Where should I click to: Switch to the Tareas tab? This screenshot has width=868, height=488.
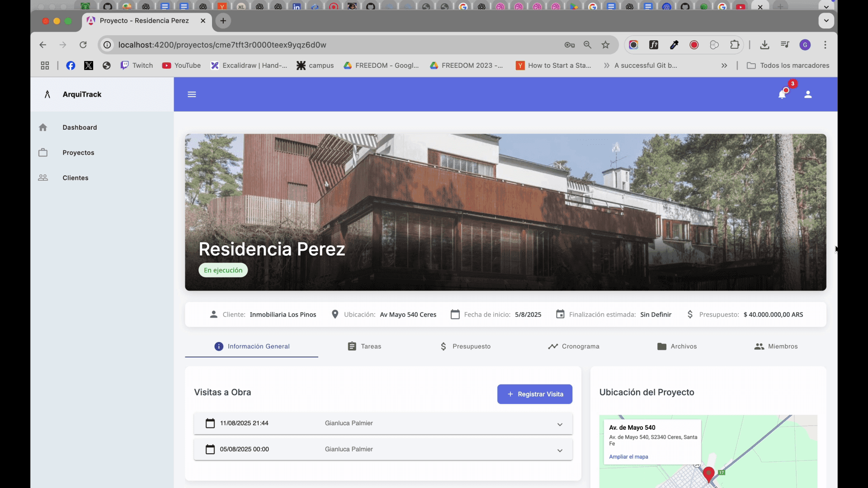(371, 346)
